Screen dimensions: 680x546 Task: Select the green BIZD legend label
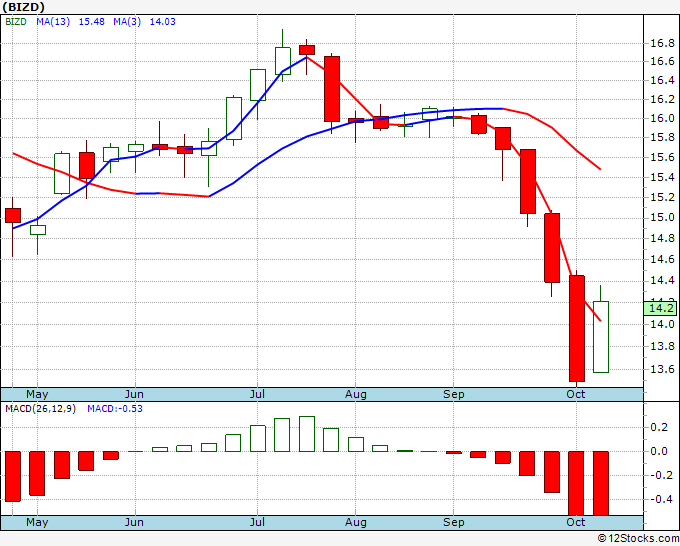click(x=16, y=22)
